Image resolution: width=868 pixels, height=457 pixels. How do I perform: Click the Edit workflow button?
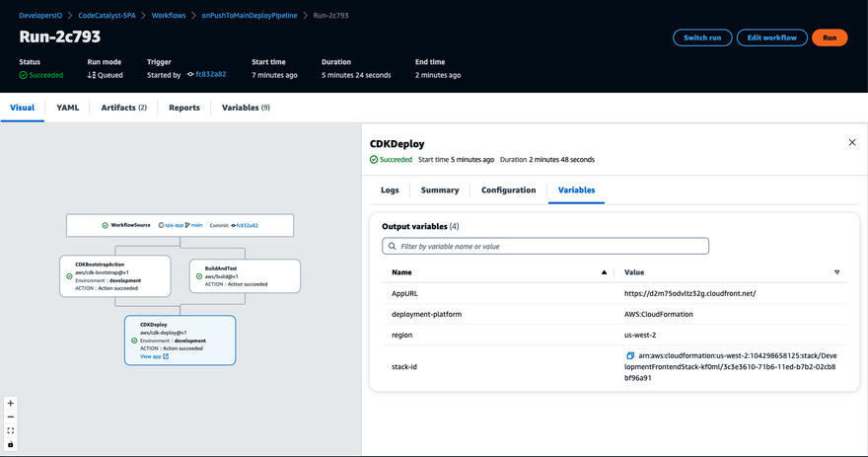(771, 38)
